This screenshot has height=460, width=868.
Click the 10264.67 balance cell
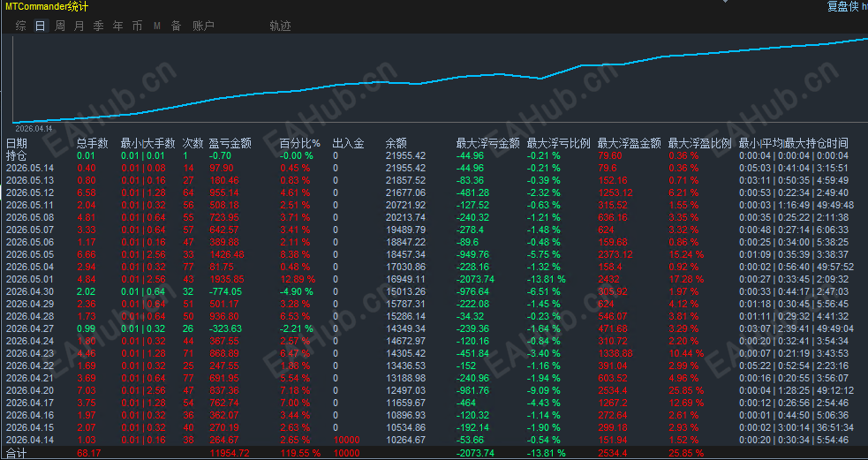[x=405, y=440]
